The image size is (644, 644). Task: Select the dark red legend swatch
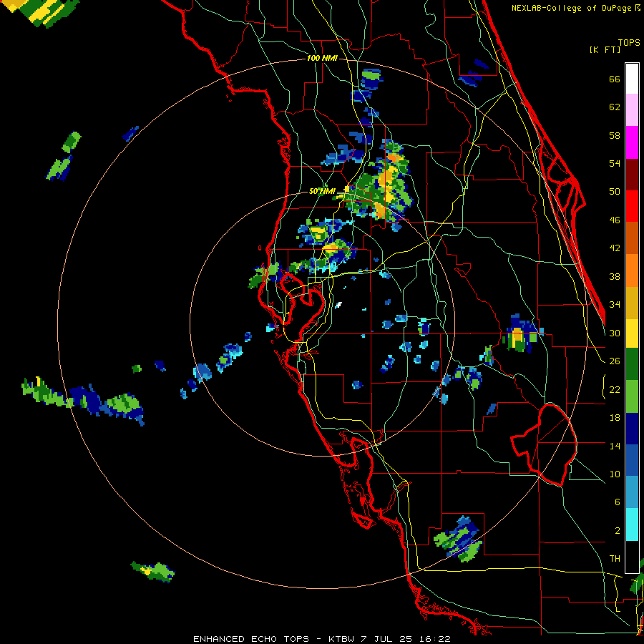[632, 175]
